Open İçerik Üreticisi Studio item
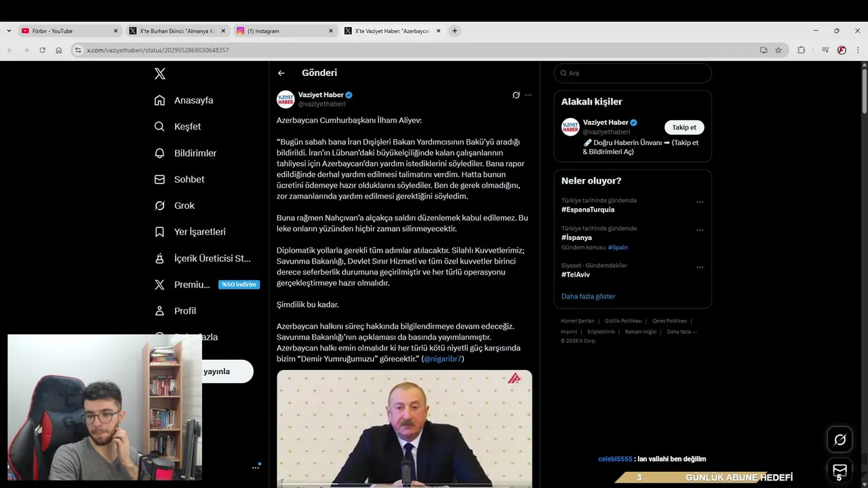 click(x=203, y=258)
